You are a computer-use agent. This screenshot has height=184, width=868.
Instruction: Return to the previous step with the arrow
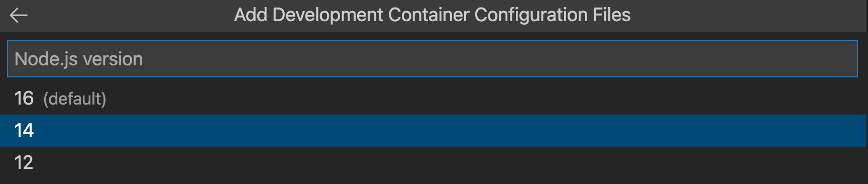click(x=19, y=16)
